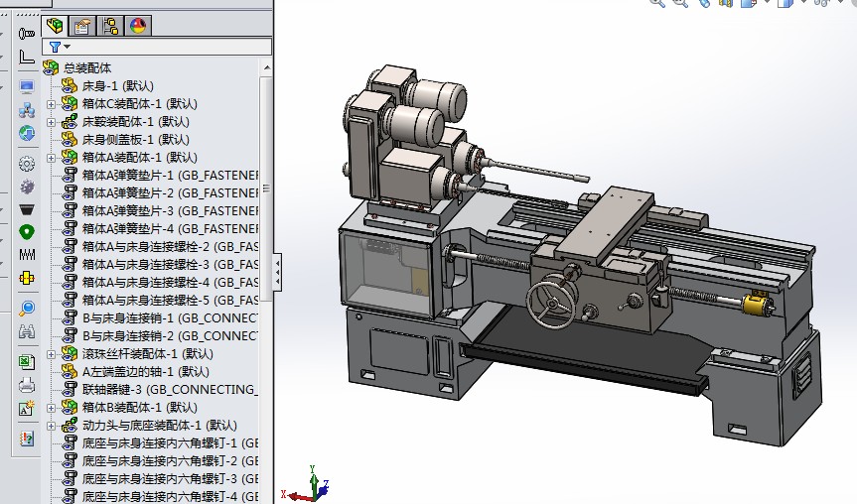Click the network computers icon
The image size is (857, 504).
[x=26, y=110]
